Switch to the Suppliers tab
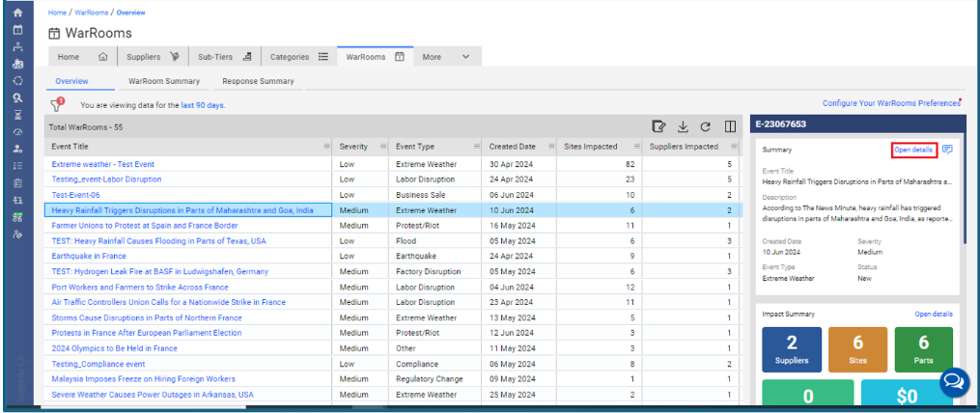 154,56
